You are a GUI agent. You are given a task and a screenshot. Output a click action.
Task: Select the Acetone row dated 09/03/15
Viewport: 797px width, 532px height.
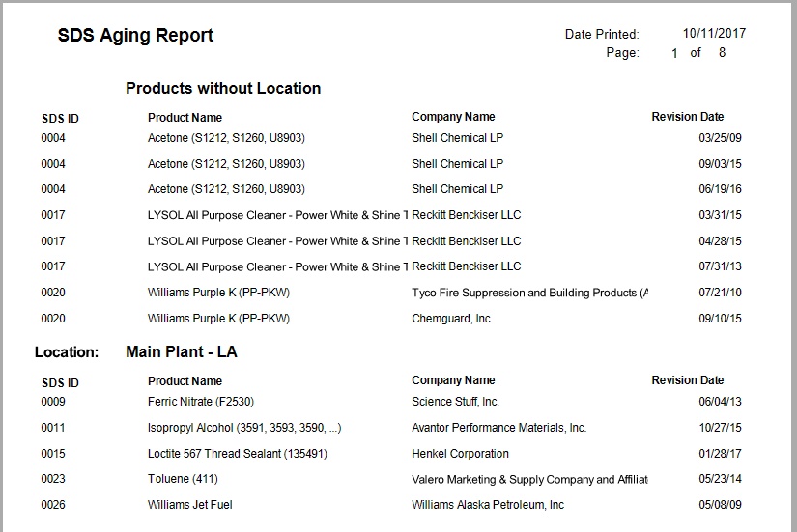point(391,164)
